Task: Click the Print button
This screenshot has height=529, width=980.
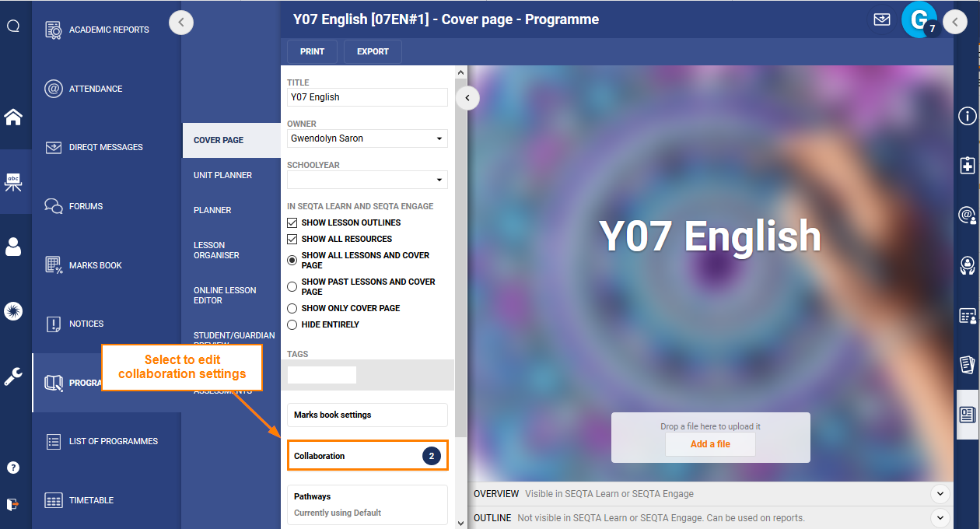Action: pos(312,51)
